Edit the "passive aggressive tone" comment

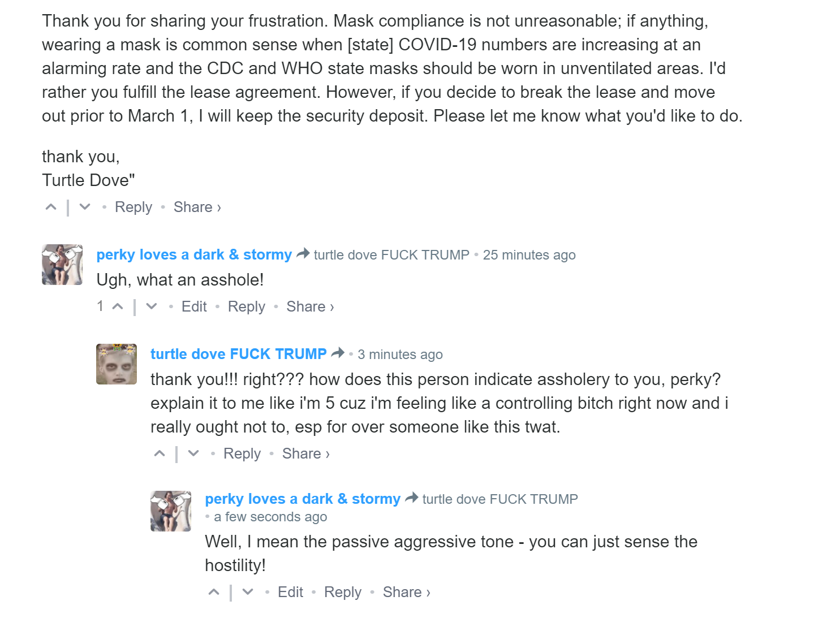[x=290, y=593]
